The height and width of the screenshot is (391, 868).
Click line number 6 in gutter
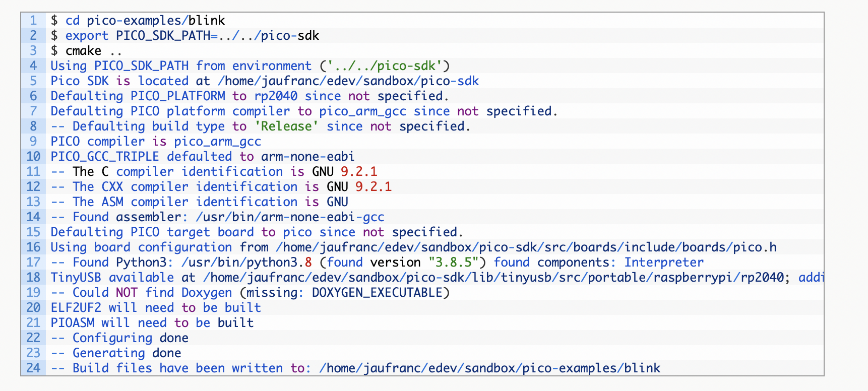[34, 96]
